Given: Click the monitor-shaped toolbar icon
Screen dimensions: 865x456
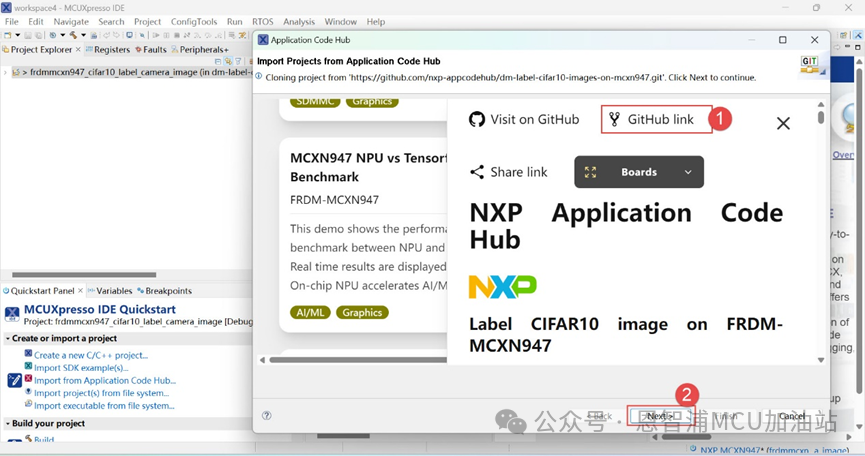Looking at the screenshot, I should [x=129, y=35].
